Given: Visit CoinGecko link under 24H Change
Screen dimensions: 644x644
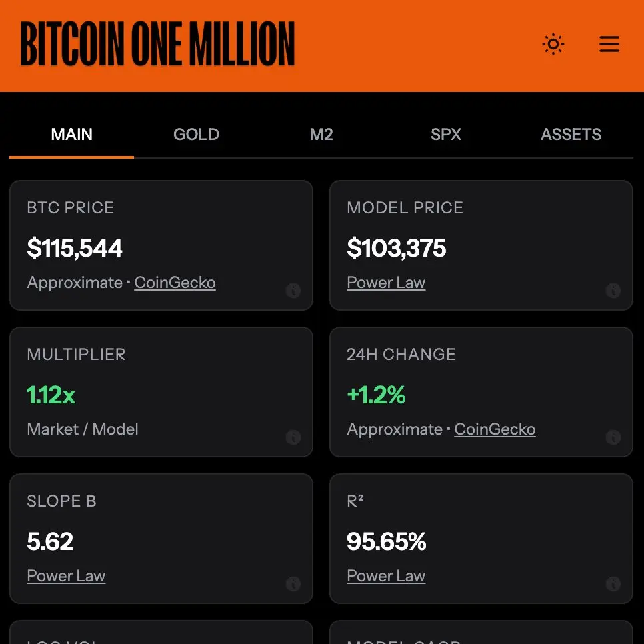Looking at the screenshot, I should [x=495, y=429].
